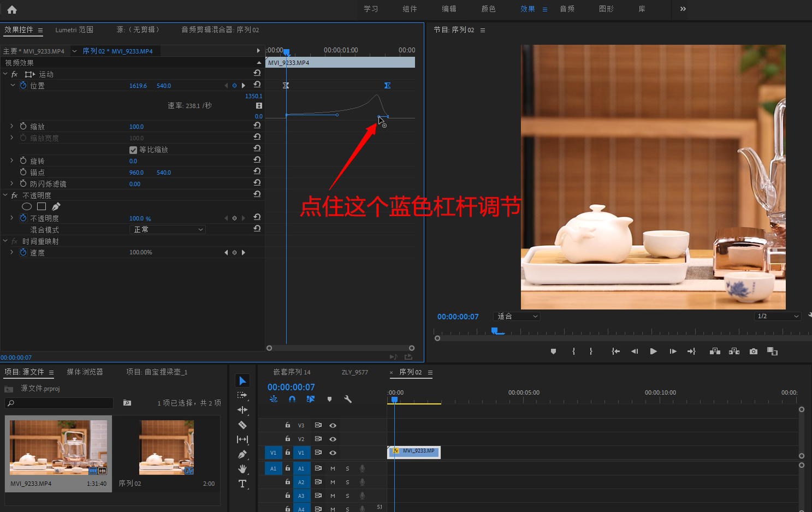Expand the Rotation property
This screenshot has height=512, width=812.
[x=12, y=160]
